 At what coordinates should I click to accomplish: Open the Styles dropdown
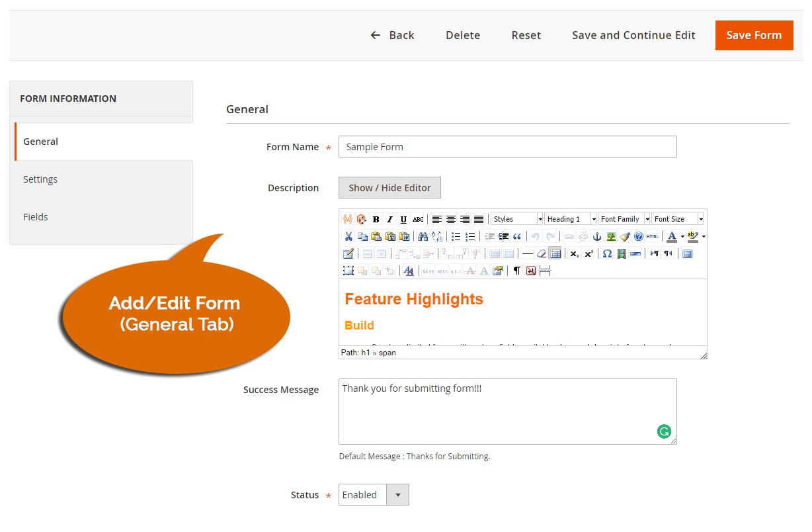pos(516,218)
